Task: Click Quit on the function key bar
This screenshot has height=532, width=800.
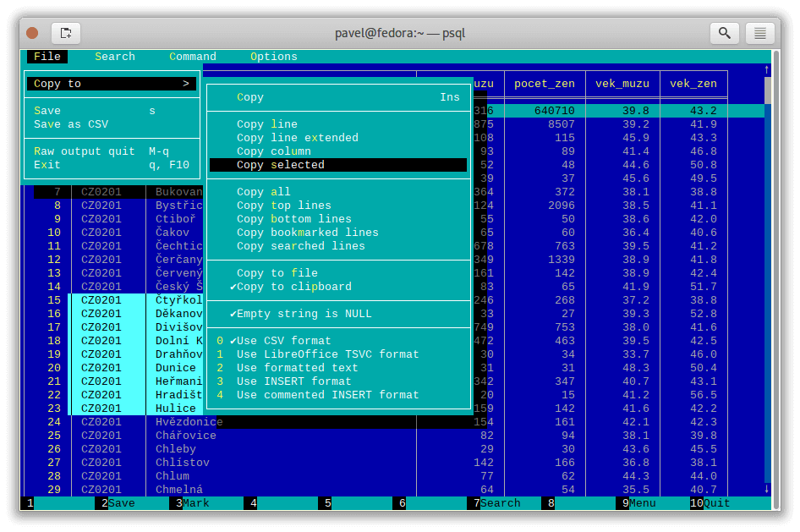Action: click(x=717, y=502)
